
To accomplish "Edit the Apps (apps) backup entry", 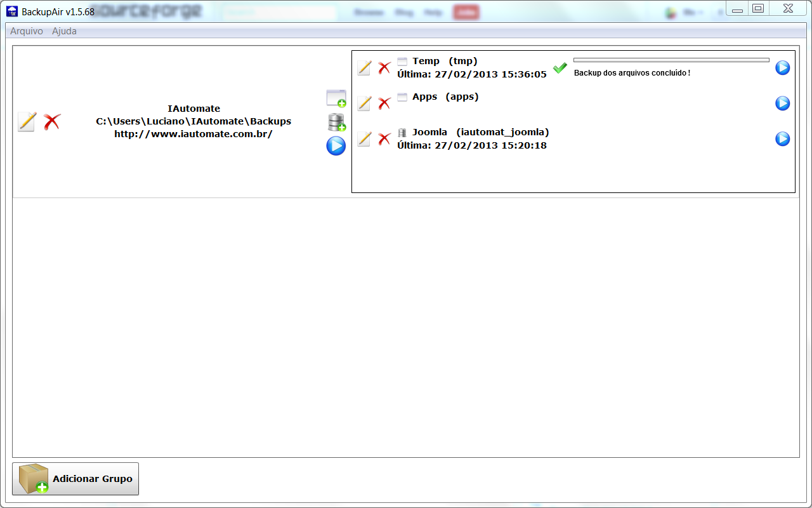I will (363, 104).
